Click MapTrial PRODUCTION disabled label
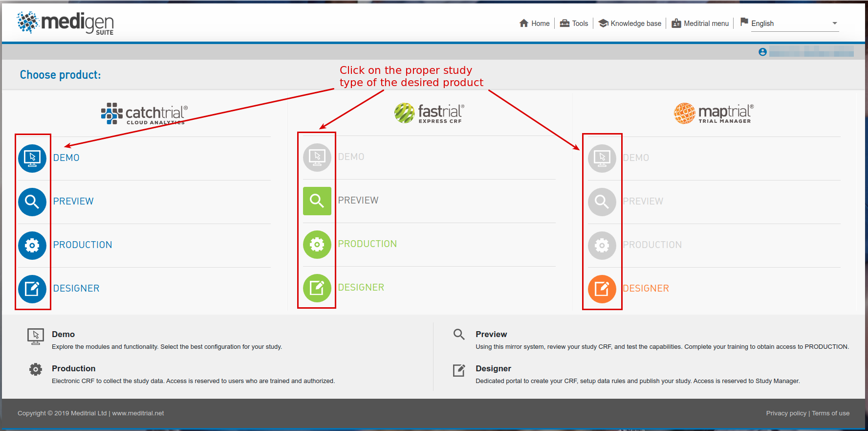This screenshot has height=431, width=868. click(x=652, y=245)
